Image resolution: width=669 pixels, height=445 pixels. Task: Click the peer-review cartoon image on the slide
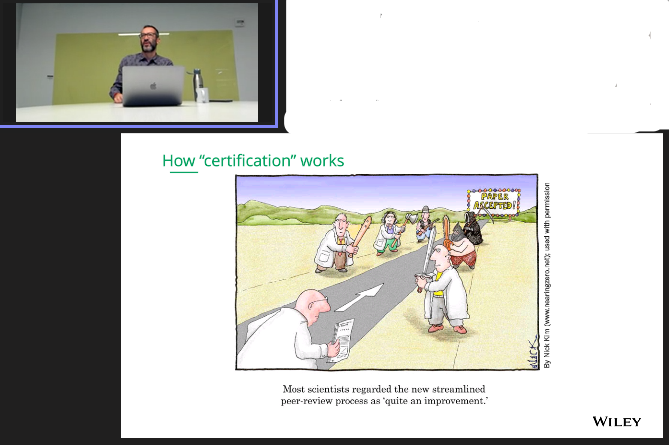click(387, 272)
